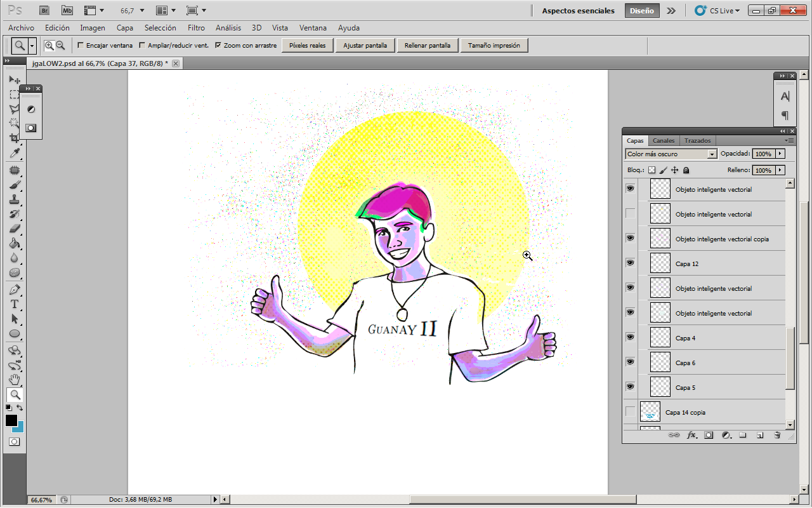Switch to Aspectos esenciales workspace

578,10
